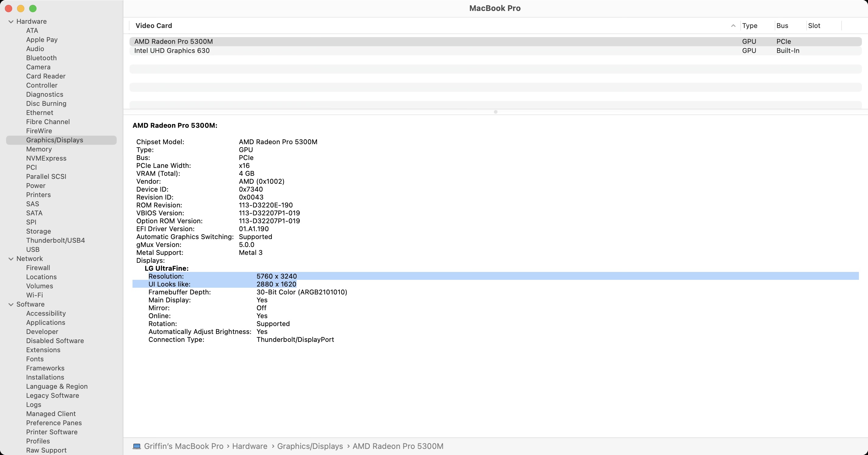
Task: Select Memory in sidebar
Action: 39,149
